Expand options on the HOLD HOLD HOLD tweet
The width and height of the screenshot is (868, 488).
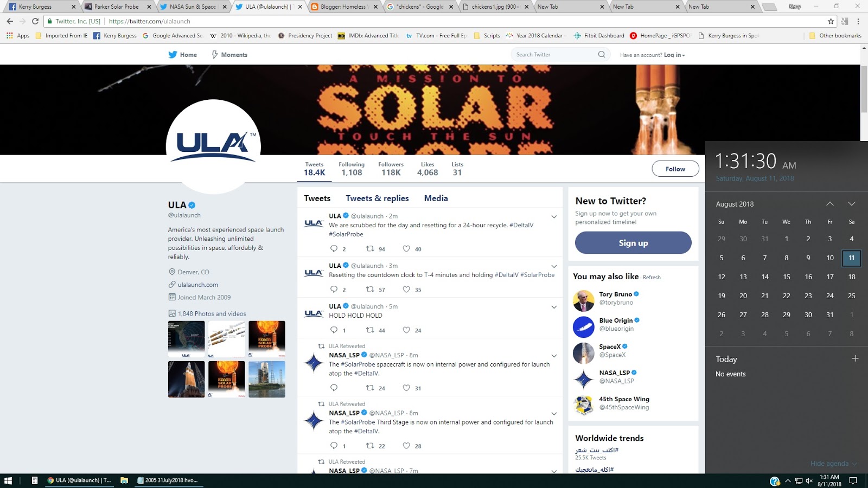tap(554, 307)
